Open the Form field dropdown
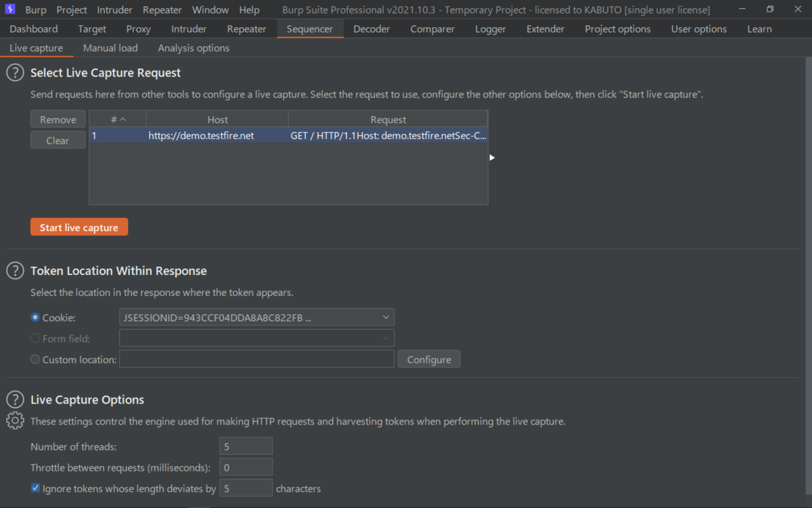The height and width of the screenshot is (508, 812). tap(256, 338)
